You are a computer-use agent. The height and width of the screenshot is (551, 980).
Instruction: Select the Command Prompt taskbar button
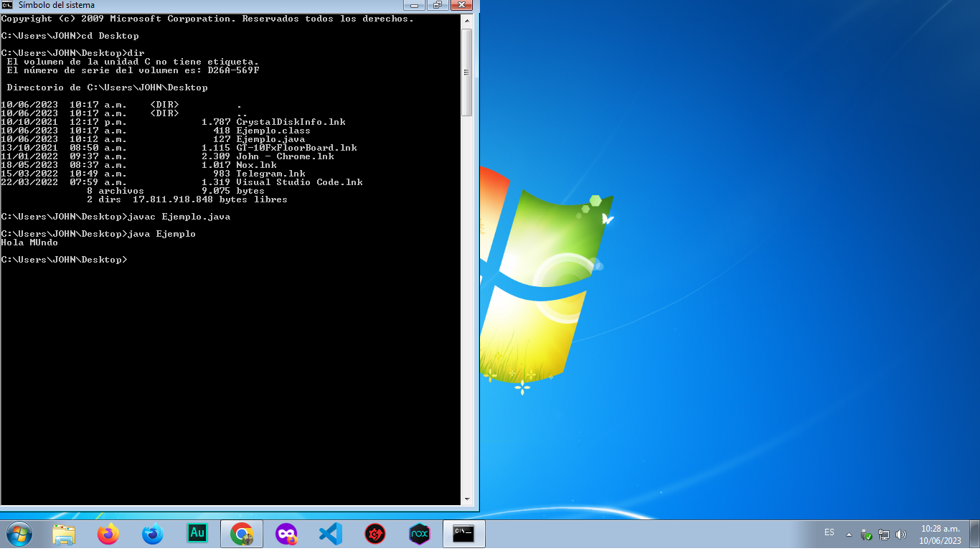coord(464,534)
